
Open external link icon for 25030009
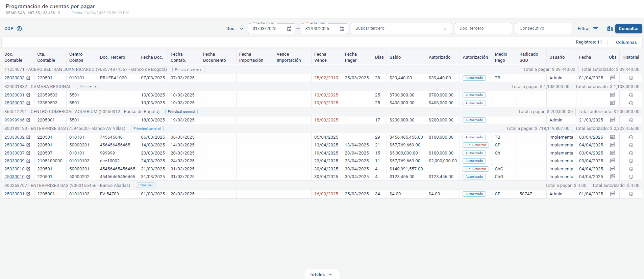pyautogui.click(x=28, y=161)
